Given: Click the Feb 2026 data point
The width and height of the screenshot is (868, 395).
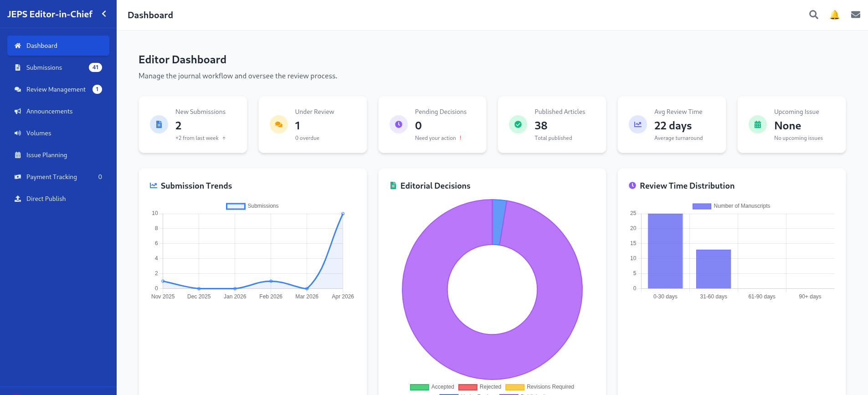Looking at the screenshot, I should pyautogui.click(x=271, y=281).
